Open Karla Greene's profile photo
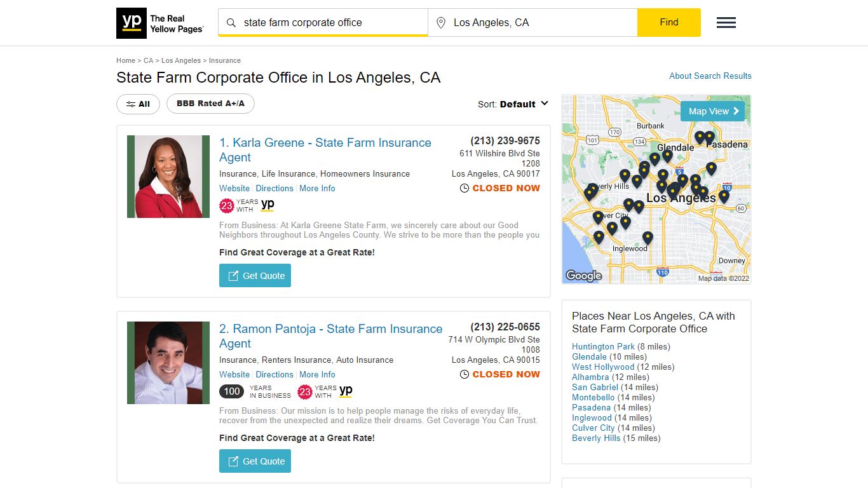The image size is (868, 488). [168, 177]
